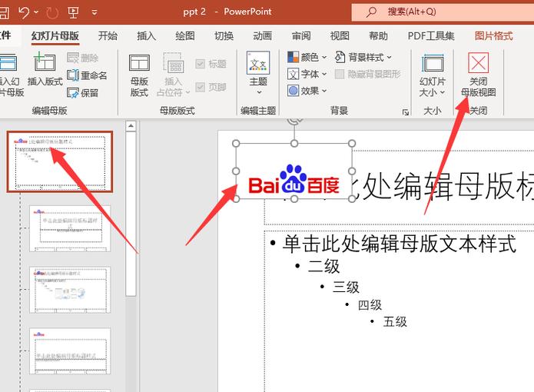
Task: Open Customize Quick Access Toolbar dropdown
Action: click(95, 12)
